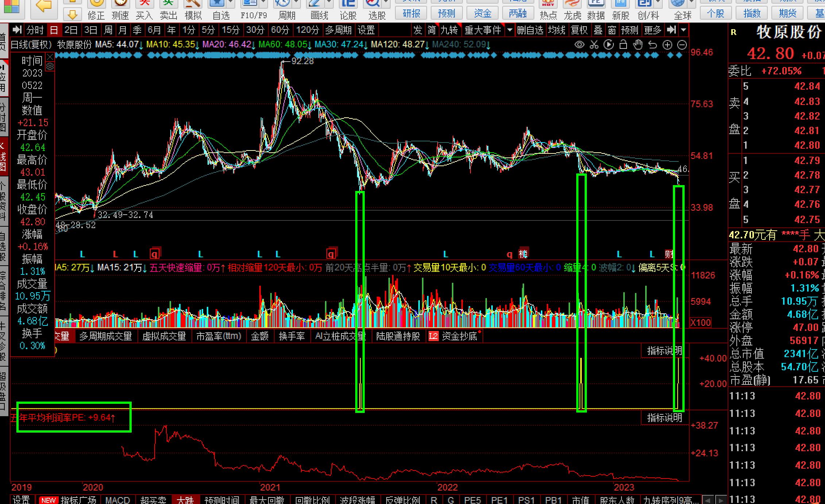Open dropdown arrow at far right of period bar
This screenshot has height=504, width=825.
pos(683,30)
